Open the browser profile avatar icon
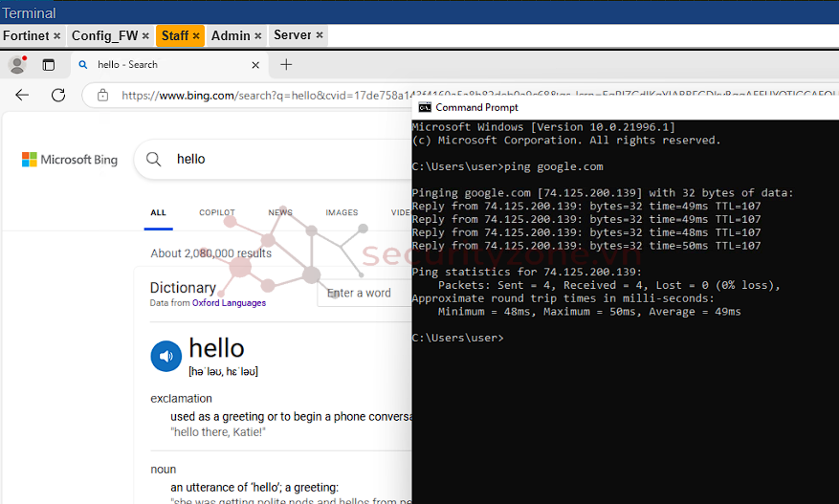Viewport: 839px width, 504px height. [x=17, y=65]
